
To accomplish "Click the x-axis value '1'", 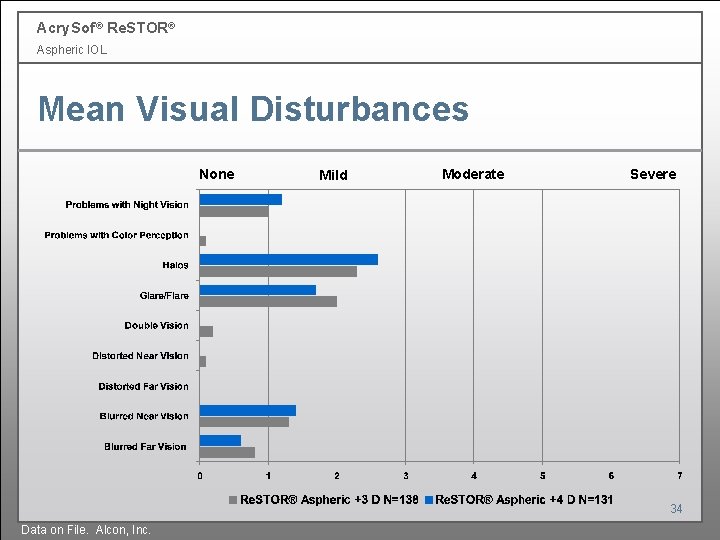I will coord(268,476).
